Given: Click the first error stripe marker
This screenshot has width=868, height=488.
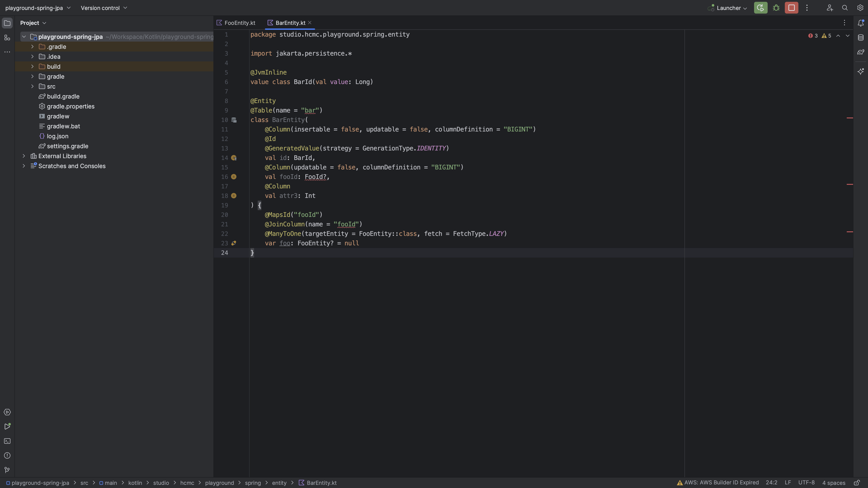Looking at the screenshot, I should [849, 118].
